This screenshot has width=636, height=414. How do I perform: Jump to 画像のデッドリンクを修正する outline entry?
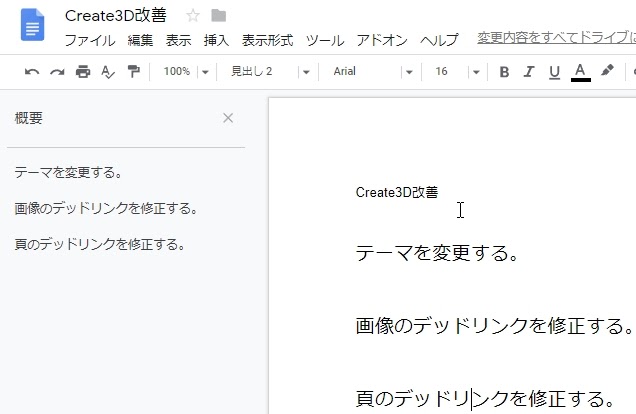pyautogui.click(x=106, y=209)
